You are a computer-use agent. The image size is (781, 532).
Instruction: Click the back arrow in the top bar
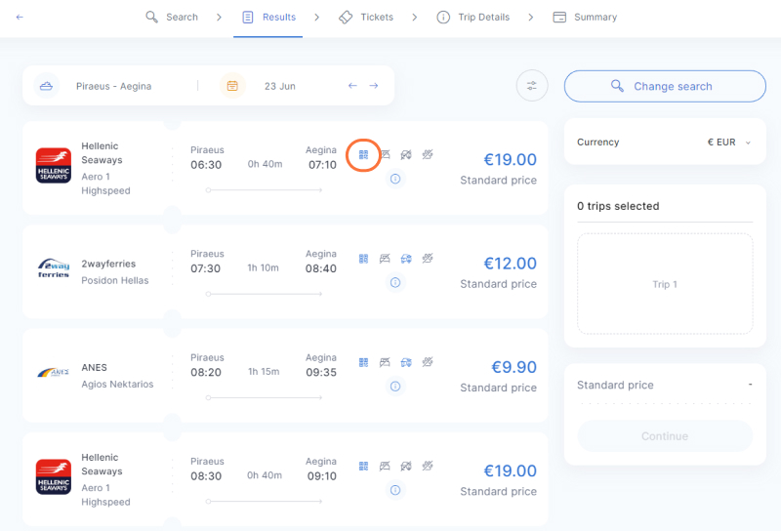tap(20, 17)
